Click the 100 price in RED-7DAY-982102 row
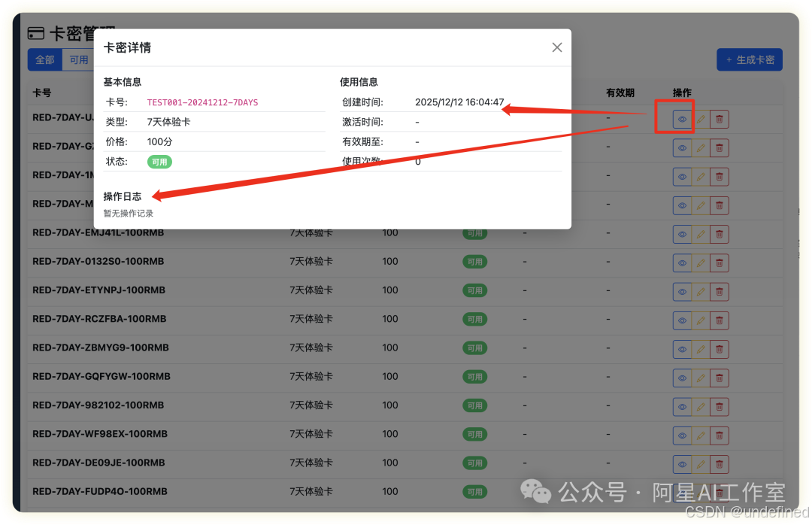The width and height of the screenshot is (812, 525). pos(390,405)
